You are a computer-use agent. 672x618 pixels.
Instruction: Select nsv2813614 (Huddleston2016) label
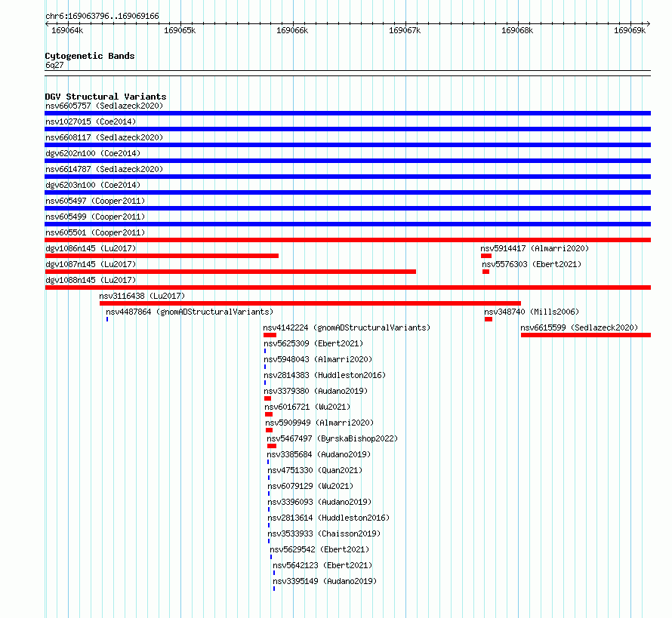328,518
